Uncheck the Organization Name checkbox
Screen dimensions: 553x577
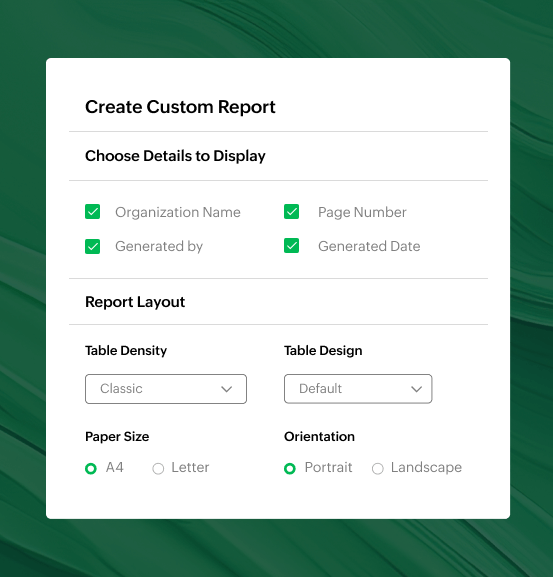pyautogui.click(x=92, y=212)
